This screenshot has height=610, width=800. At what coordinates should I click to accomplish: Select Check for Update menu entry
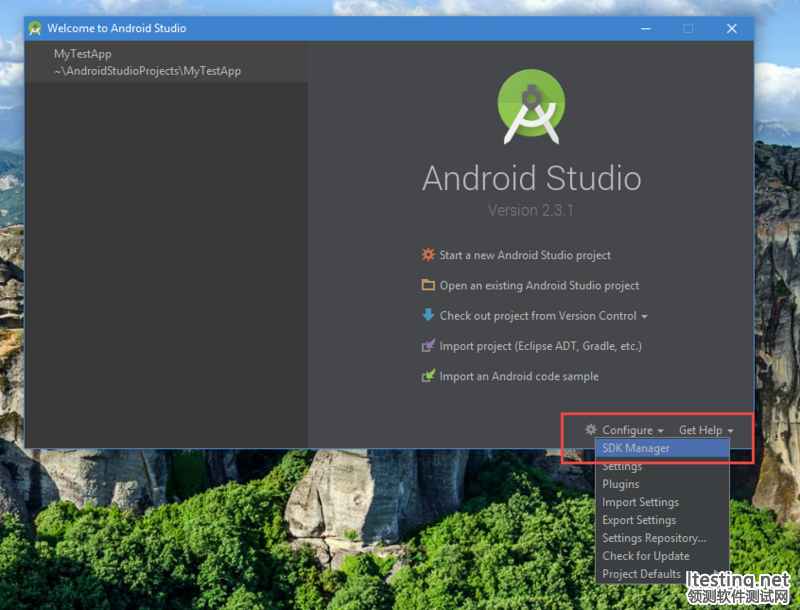pyautogui.click(x=662, y=555)
